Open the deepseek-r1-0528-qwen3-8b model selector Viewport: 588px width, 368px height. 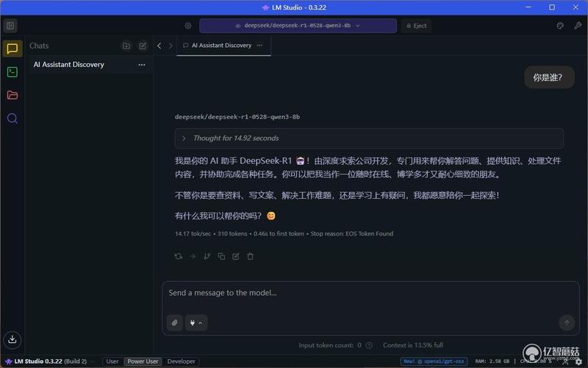298,26
